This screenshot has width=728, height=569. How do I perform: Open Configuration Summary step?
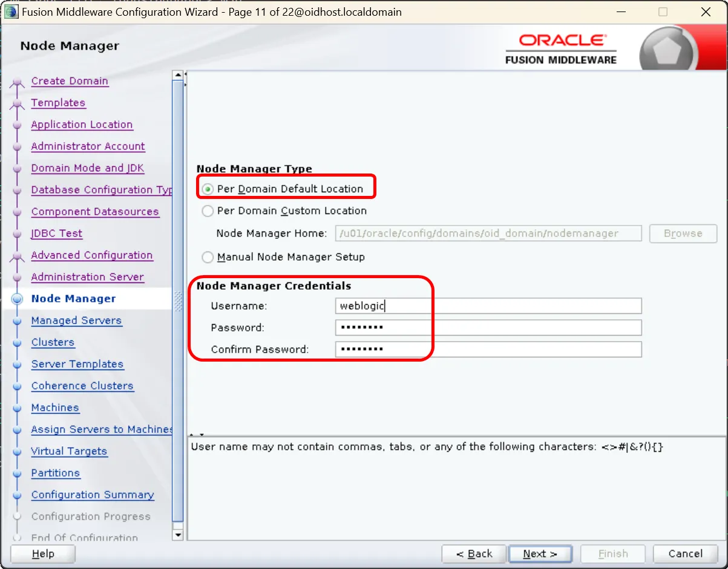[x=93, y=495]
